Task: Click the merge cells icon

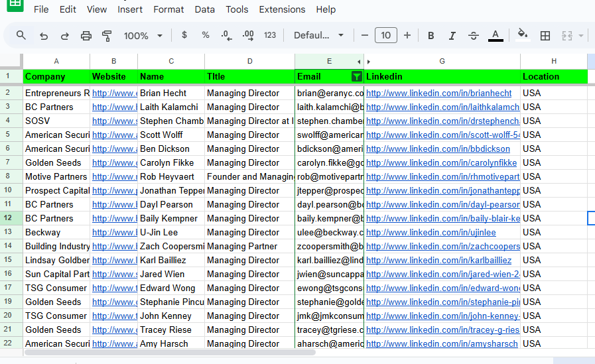Action: 567,36
